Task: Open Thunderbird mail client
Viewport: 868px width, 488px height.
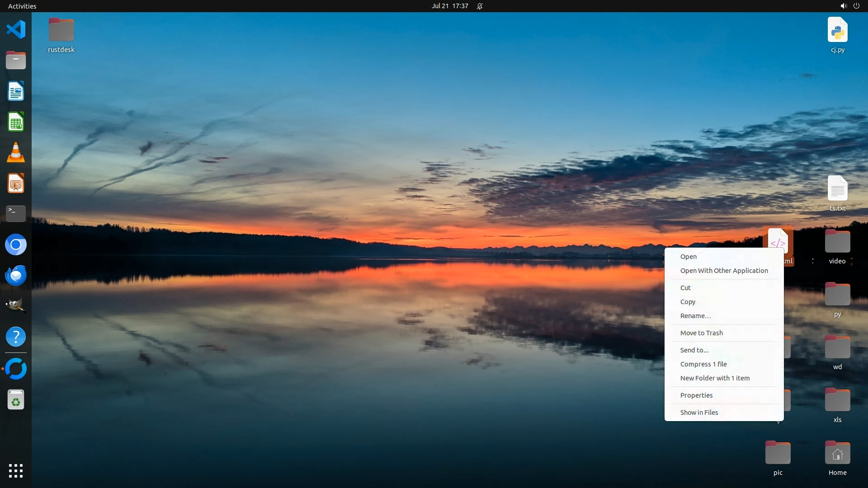Action: click(16, 275)
